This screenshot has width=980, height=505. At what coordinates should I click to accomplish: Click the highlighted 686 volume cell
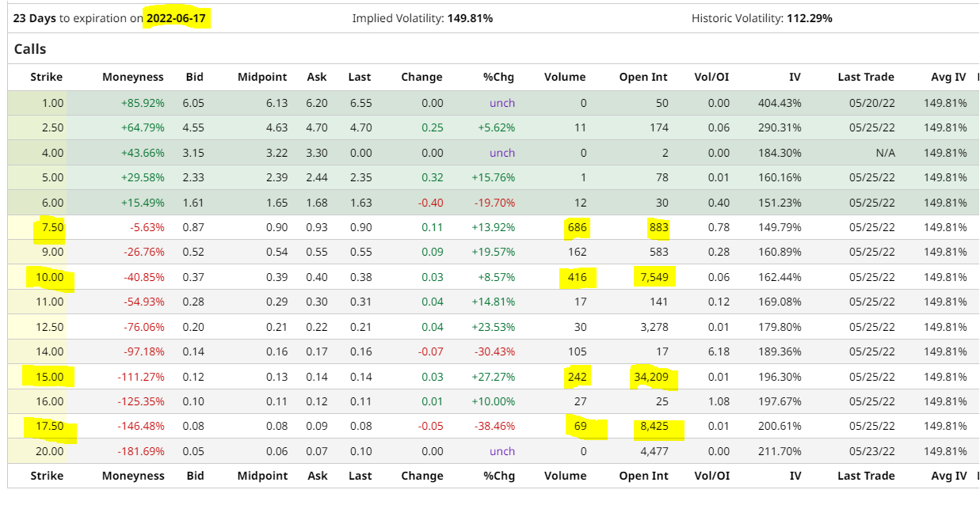577,227
